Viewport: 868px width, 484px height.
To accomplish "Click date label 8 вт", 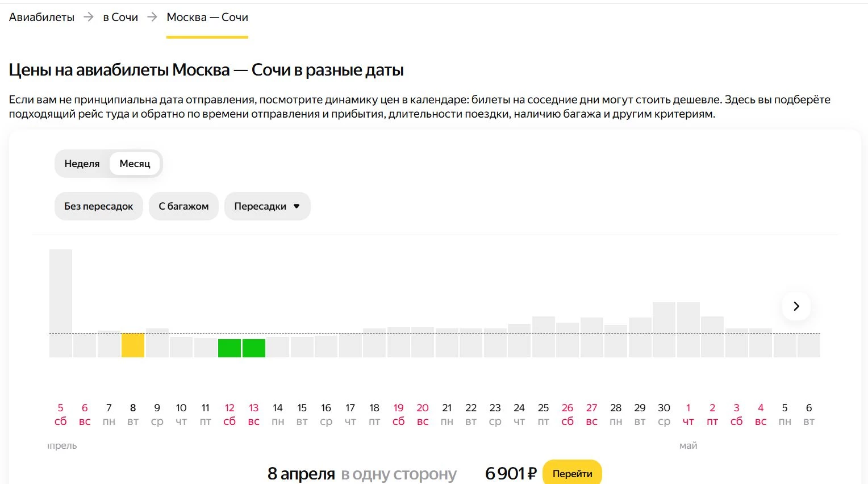I will click(x=133, y=415).
